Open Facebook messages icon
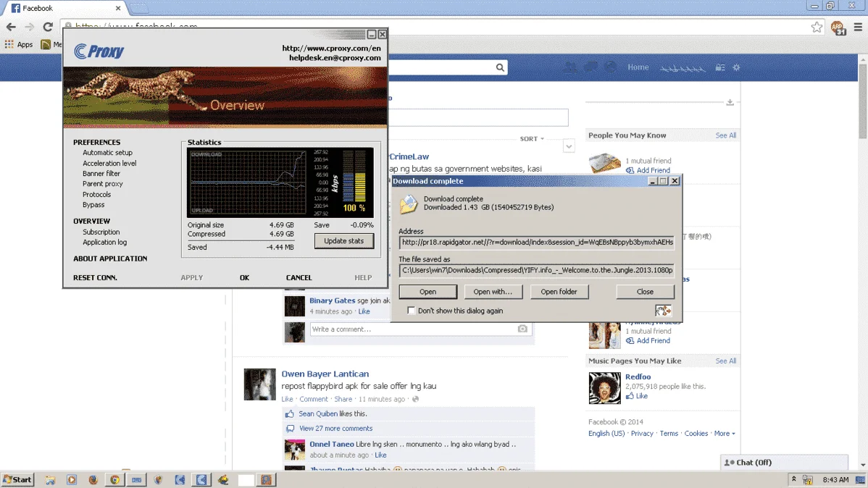 [x=591, y=67]
